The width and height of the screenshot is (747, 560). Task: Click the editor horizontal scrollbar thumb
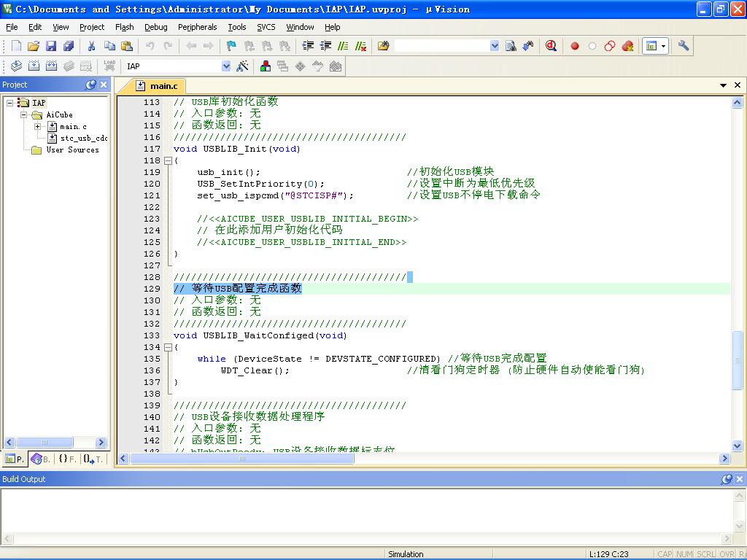(x=242, y=458)
